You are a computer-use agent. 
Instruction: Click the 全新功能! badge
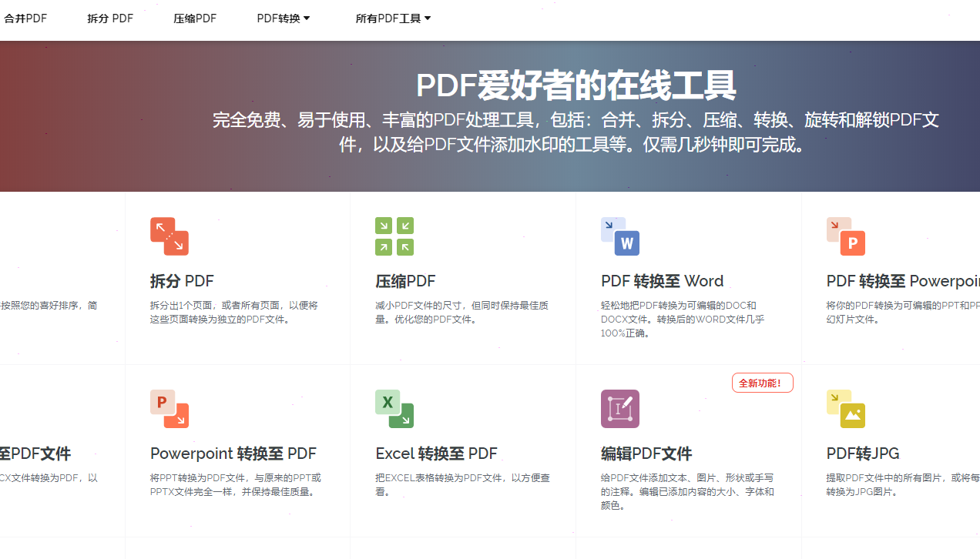coord(762,382)
